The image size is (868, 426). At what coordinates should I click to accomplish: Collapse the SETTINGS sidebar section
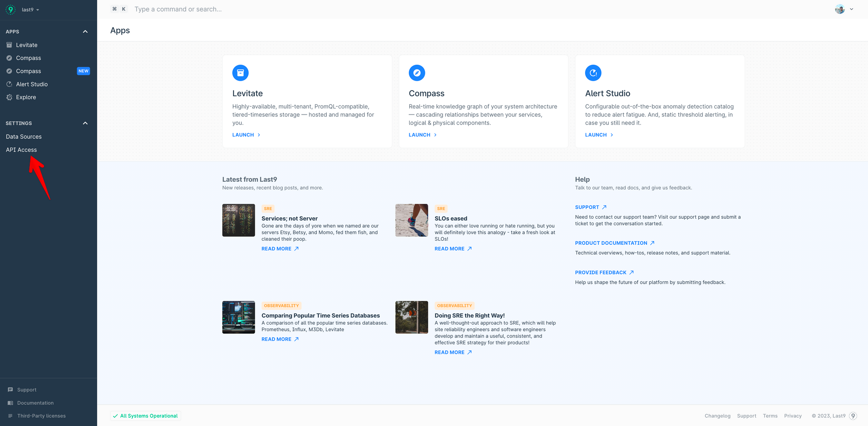(x=85, y=123)
